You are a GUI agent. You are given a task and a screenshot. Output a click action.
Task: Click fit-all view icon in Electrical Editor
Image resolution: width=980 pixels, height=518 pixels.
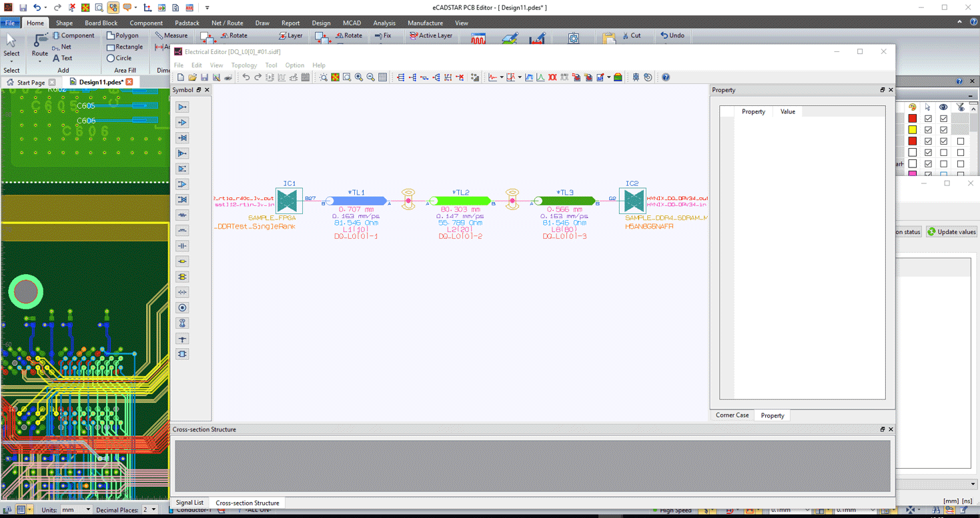[x=335, y=77]
